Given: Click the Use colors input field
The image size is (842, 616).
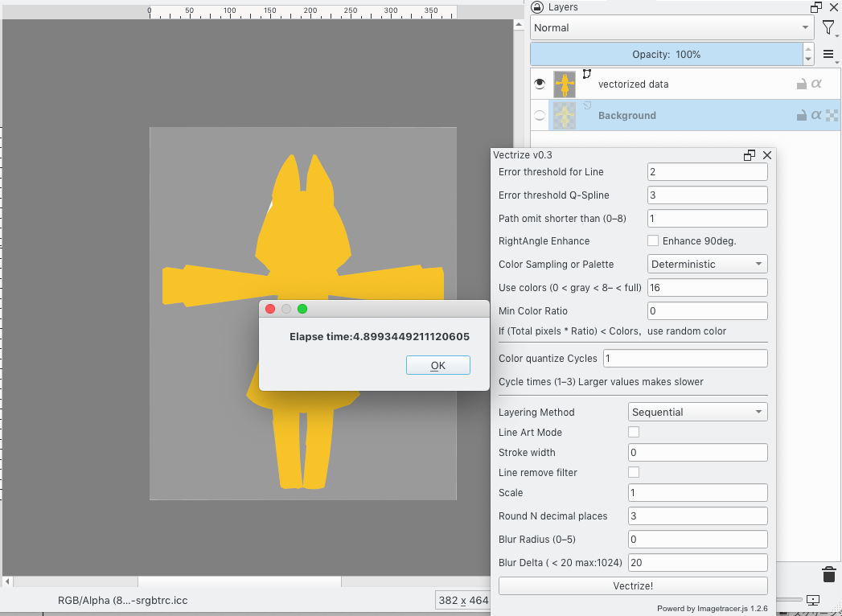Looking at the screenshot, I should [x=708, y=287].
